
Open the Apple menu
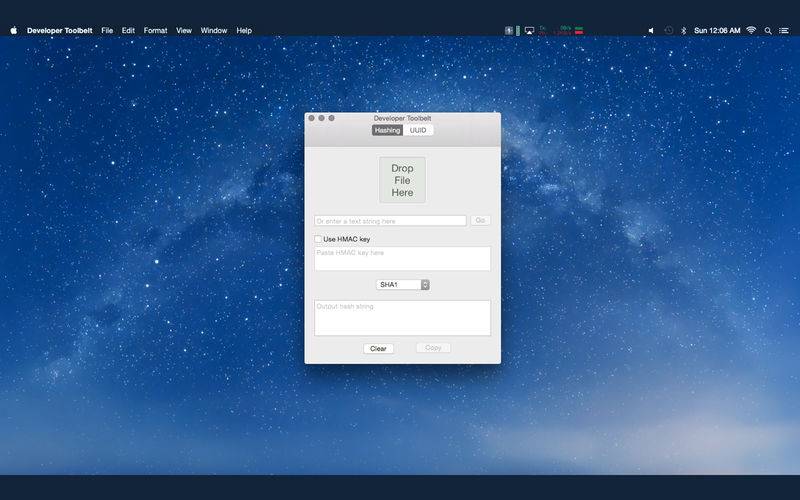coord(14,31)
